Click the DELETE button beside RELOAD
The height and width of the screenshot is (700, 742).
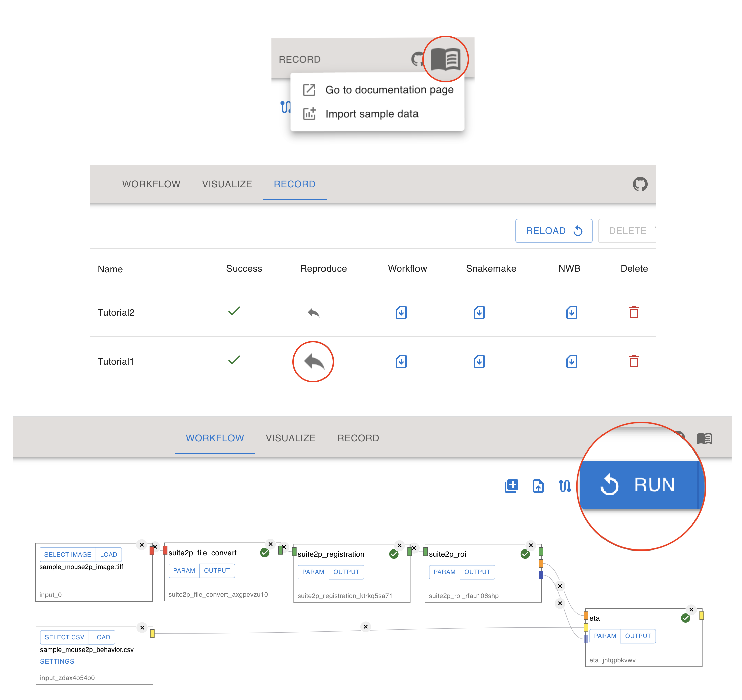point(627,231)
